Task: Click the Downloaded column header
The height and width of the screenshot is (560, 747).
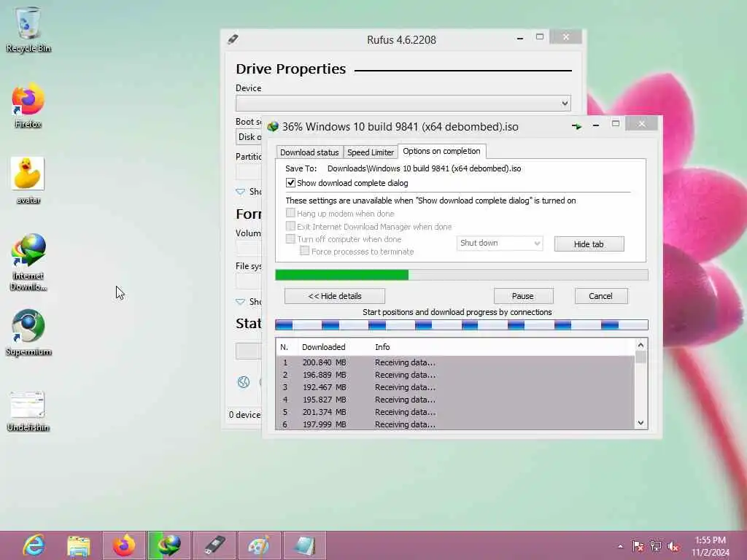Action: point(323,347)
